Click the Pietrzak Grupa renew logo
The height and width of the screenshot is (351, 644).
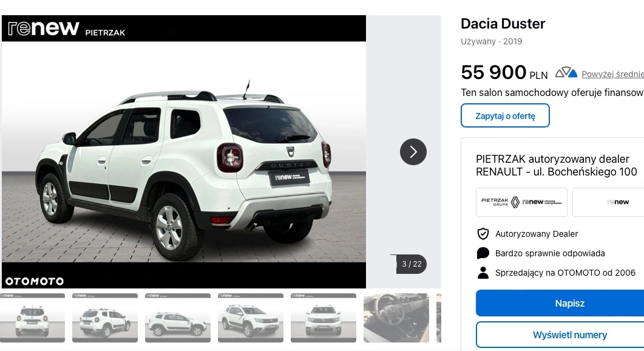pos(521,202)
